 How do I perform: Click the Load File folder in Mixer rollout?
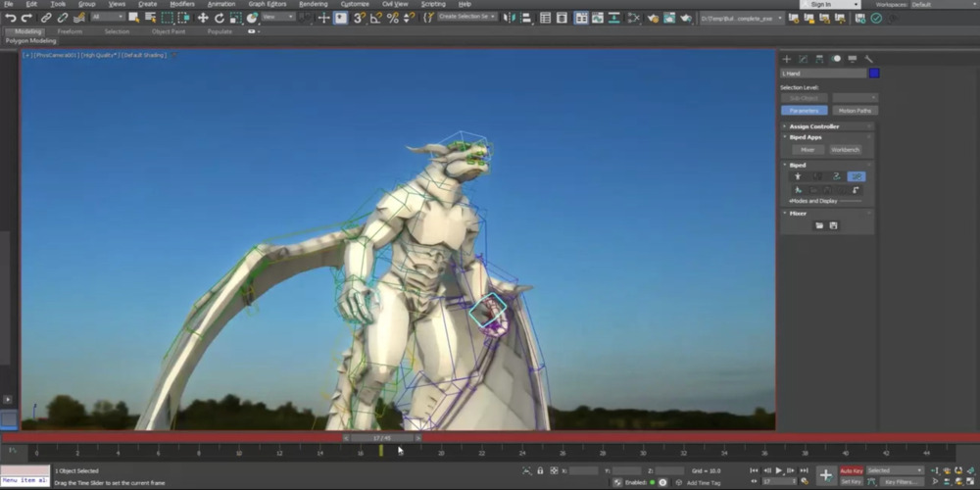click(819, 225)
